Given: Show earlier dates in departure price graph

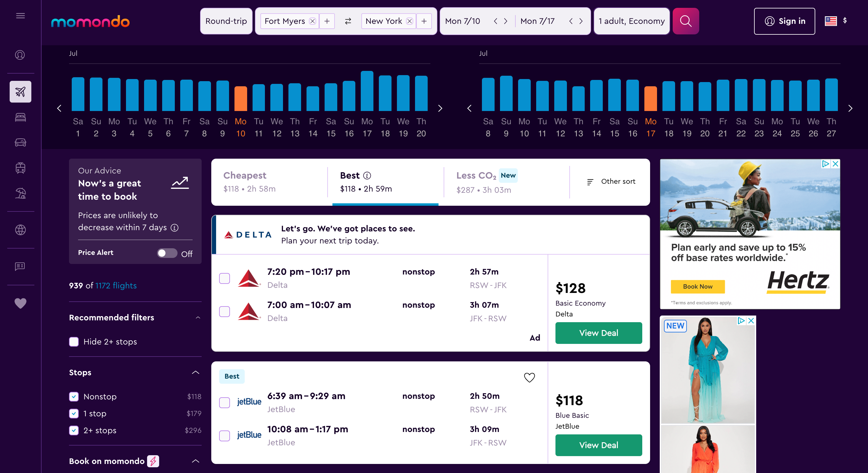Looking at the screenshot, I should click(x=59, y=108).
